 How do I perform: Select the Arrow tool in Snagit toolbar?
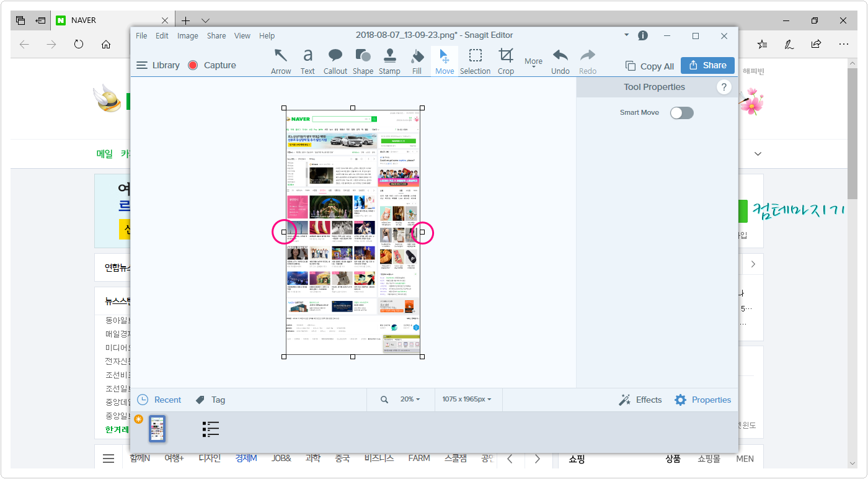pos(281,61)
